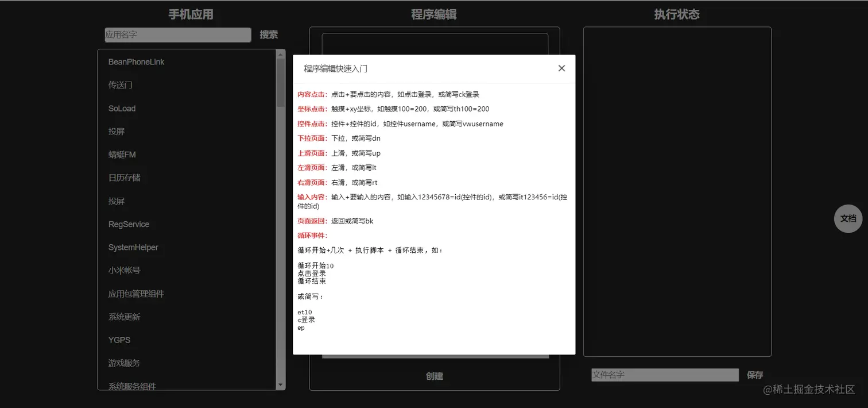Click the 页面返回 label in the dialog
This screenshot has height=408, width=868.
[313, 221]
